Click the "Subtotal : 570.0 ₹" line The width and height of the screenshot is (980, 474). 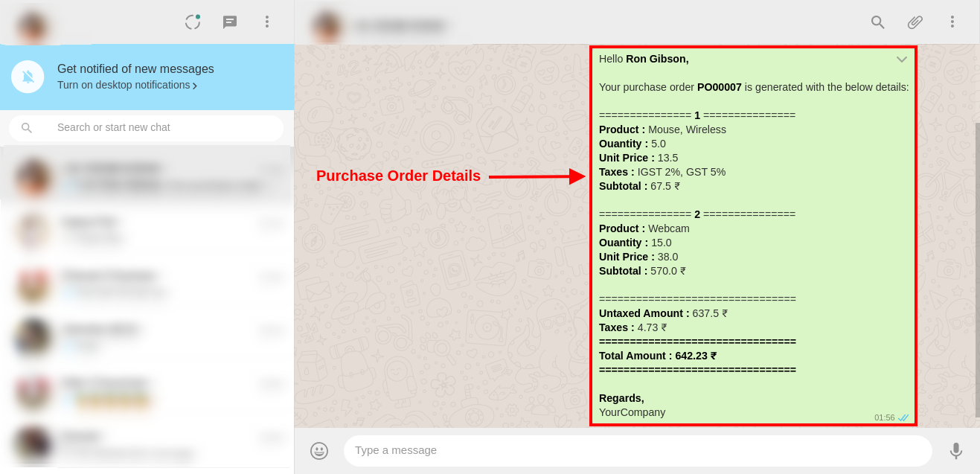pyautogui.click(x=642, y=271)
